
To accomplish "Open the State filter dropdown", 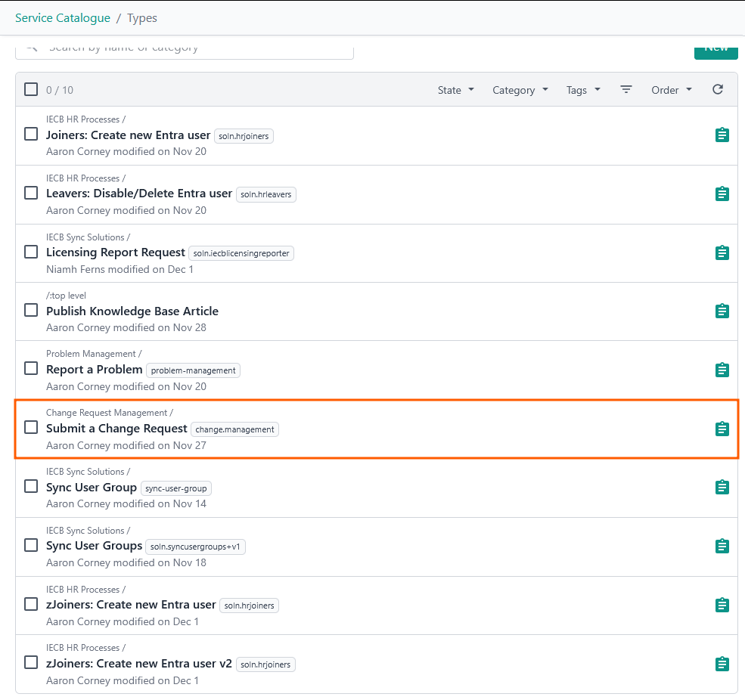I will point(455,90).
